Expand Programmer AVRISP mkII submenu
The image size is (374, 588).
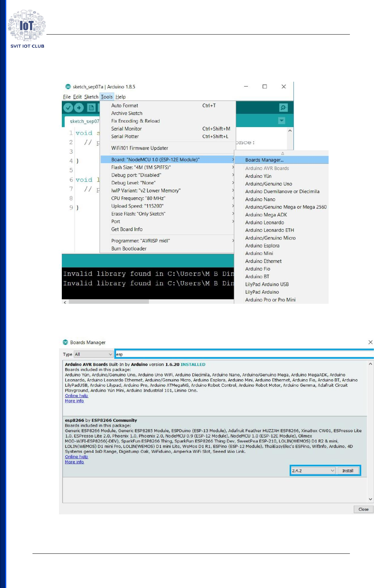(x=168, y=241)
